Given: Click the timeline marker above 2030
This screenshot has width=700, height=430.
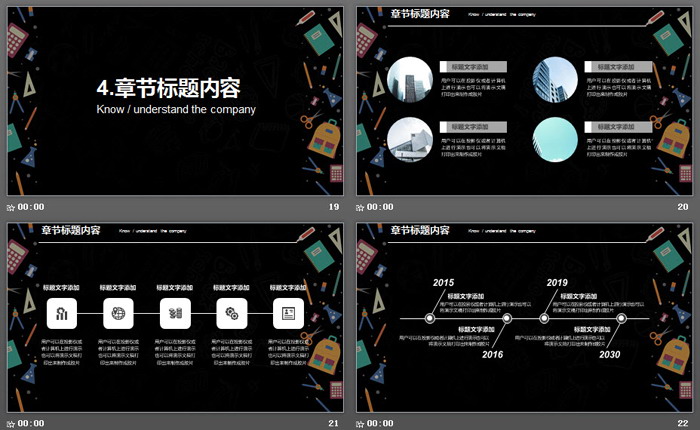Looking at the screenshot, I should coord(621,318).
